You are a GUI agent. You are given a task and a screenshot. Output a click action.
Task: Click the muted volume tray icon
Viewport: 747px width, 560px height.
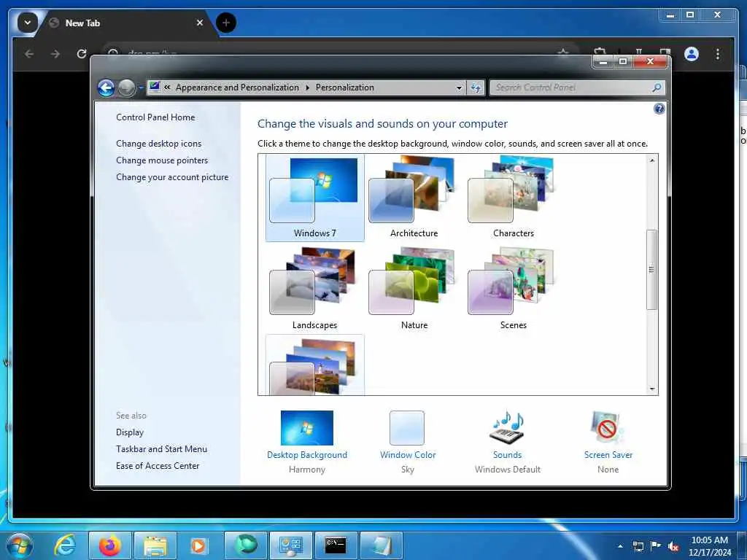coord(673,546)
